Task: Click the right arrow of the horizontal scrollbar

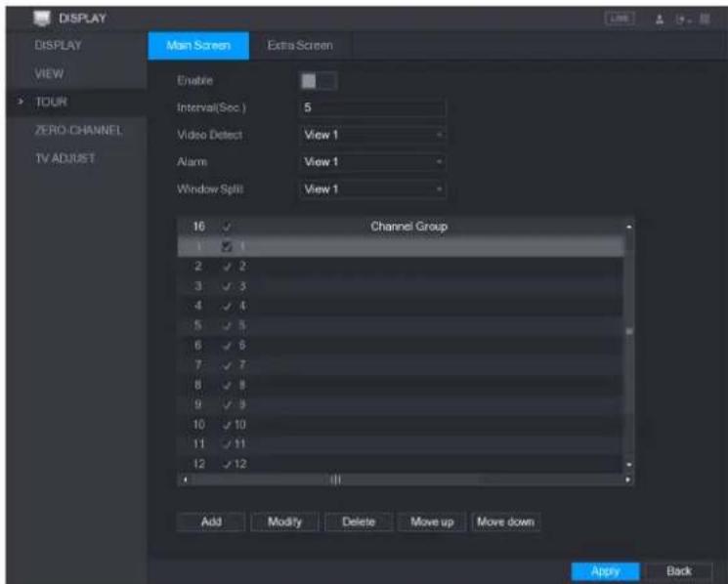Action: coord(628,480)
